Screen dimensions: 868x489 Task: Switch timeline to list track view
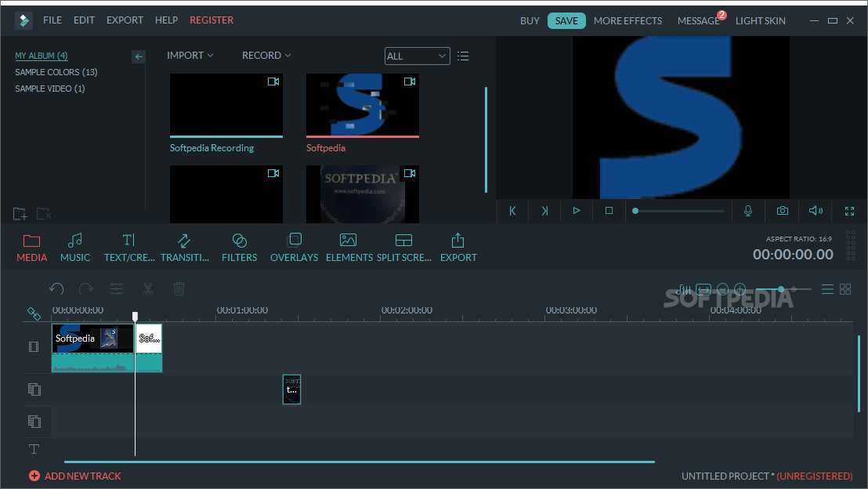[827, 289]
